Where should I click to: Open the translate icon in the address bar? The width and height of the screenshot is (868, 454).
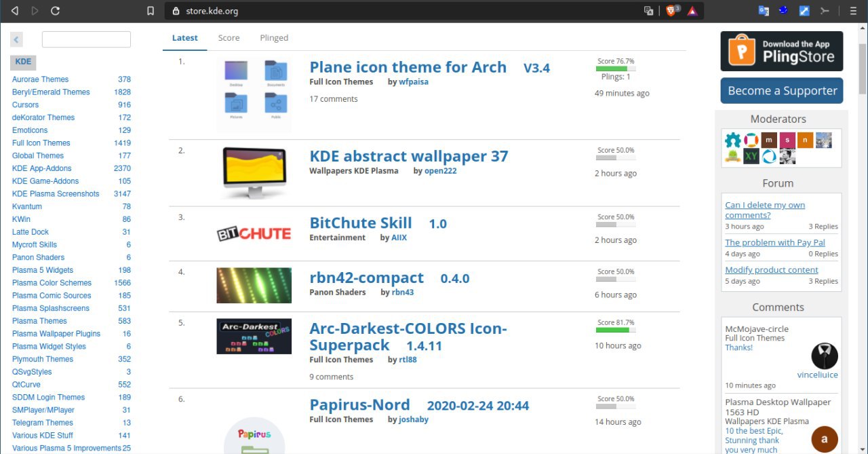point(649,11)
